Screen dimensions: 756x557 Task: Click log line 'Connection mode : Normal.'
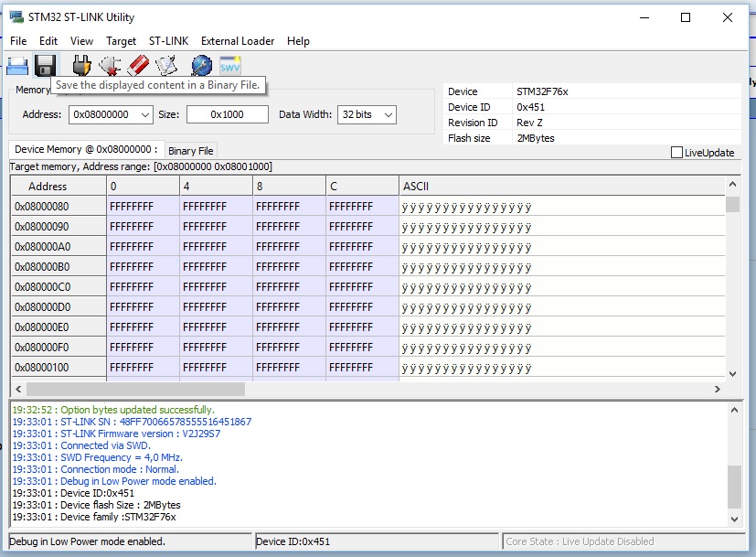pos(95,469)
